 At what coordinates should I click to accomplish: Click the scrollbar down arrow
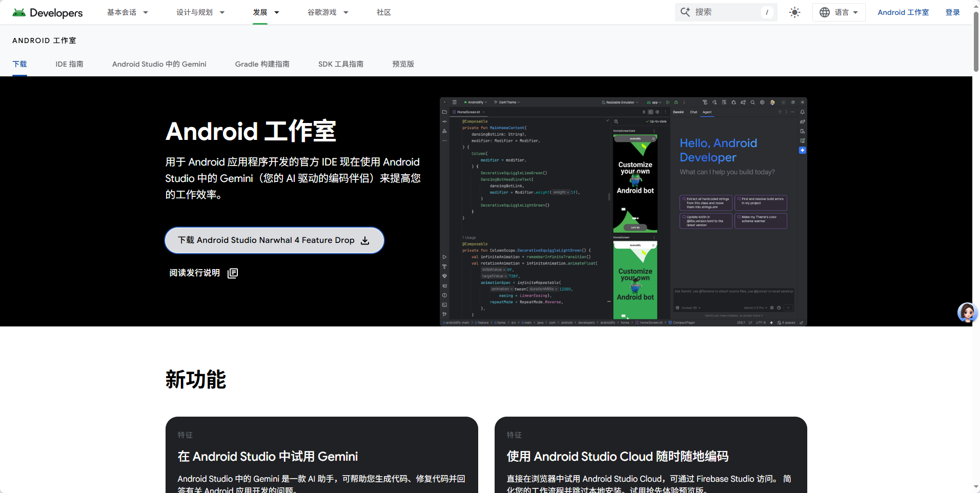pyautogui.click(x=976, y=487)
